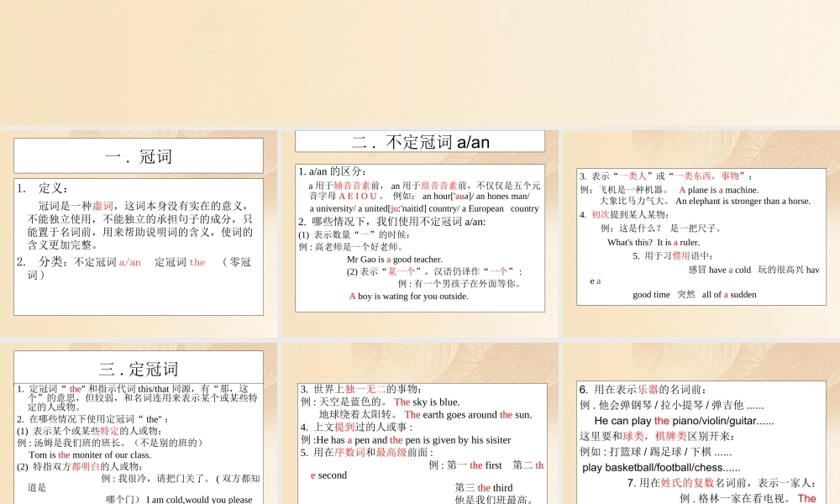
Task: Click the sentence 'Tom is the moniter of our class.'
Action: 90,455
